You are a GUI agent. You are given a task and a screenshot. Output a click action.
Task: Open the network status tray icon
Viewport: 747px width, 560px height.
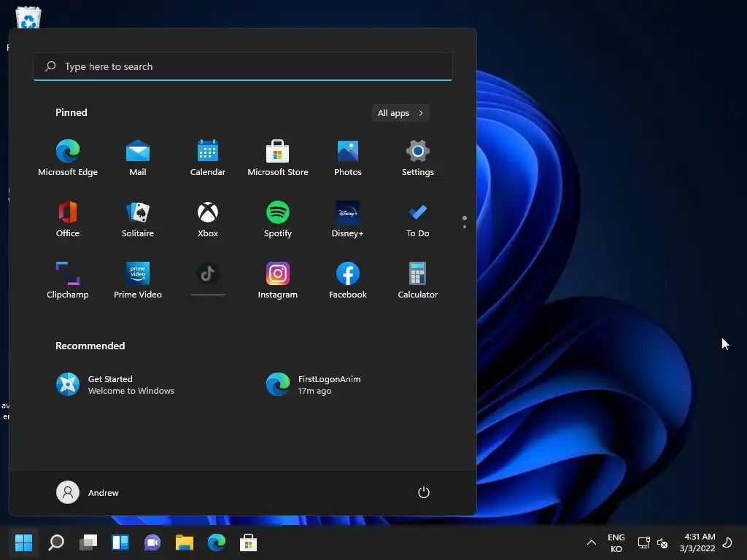click(643, 542)
